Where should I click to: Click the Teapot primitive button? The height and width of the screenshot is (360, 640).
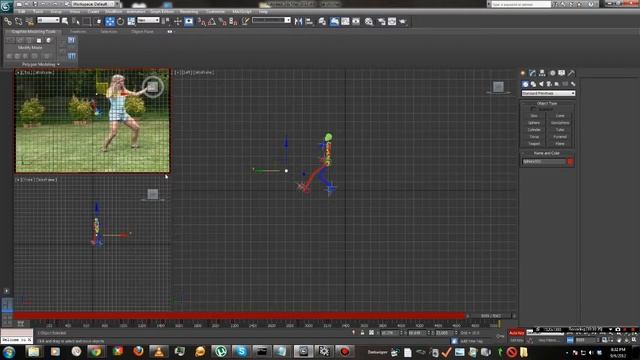(x=534, y=144)
